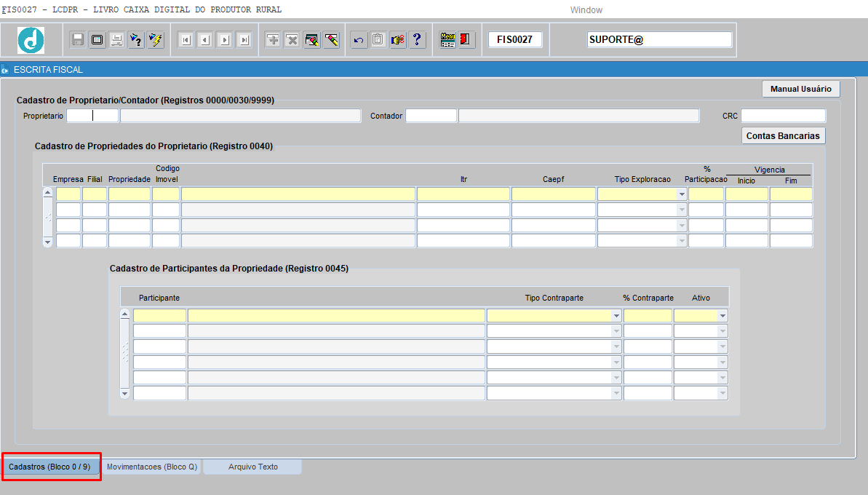Switch to Movimentacoes (Bloco Q) tab
Screen dimensions: 868x495
[x=151, y=467]
